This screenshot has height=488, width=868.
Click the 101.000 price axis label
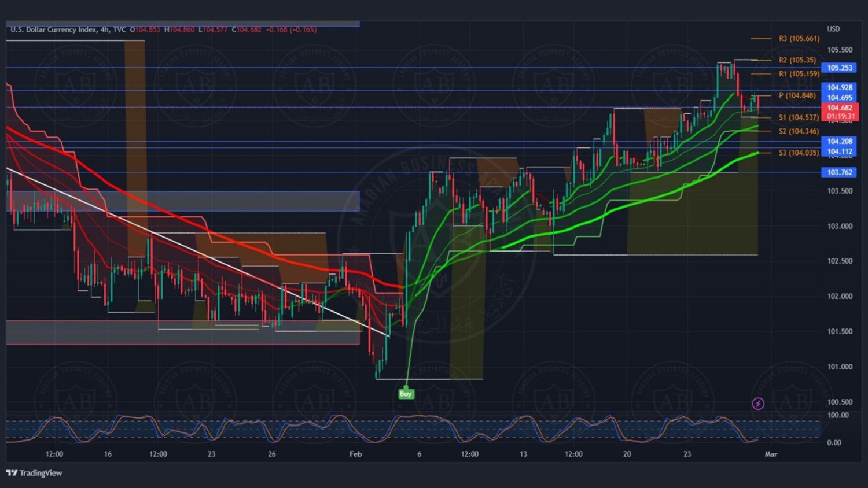pos(840,367)
